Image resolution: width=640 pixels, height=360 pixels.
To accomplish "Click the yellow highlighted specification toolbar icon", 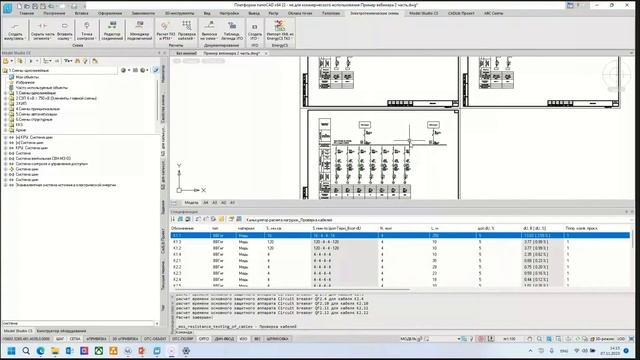I will tap(221, 219).
